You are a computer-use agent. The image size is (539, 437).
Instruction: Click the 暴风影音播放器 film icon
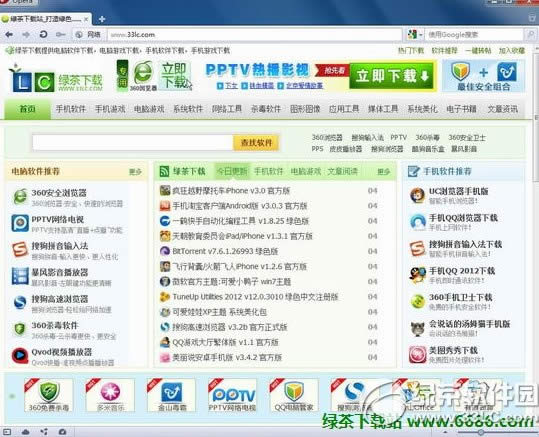pyautogui.click(x=20, y=276)
